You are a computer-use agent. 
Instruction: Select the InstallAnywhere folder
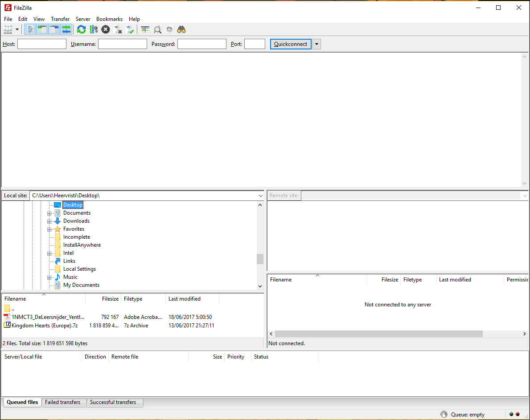tap(82, 245)
